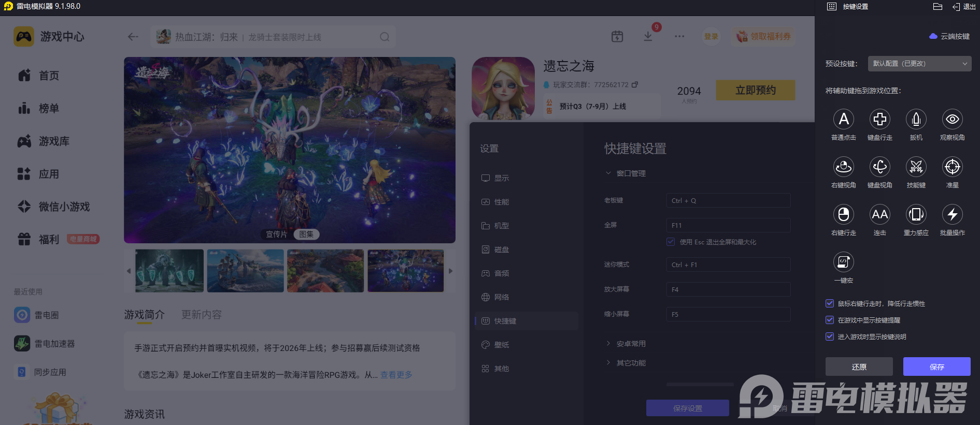Select the 准星 crosshair icon
This screenshot has width=980, height=425.
point(952,167)
